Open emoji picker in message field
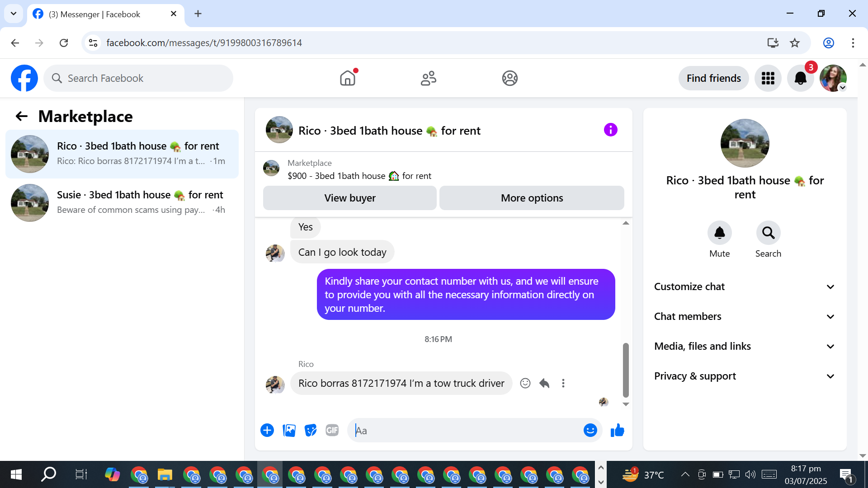The width and height of the screenshot is (868, 488). (x=590, y=430)
